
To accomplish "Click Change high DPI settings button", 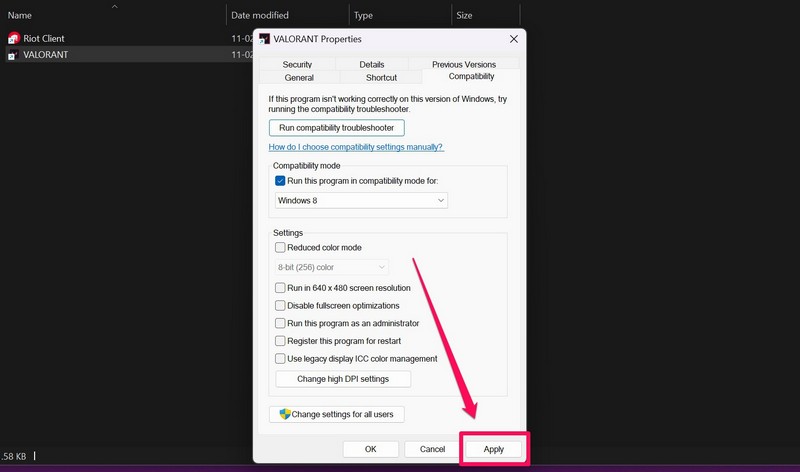I will (x=343, y=379).
